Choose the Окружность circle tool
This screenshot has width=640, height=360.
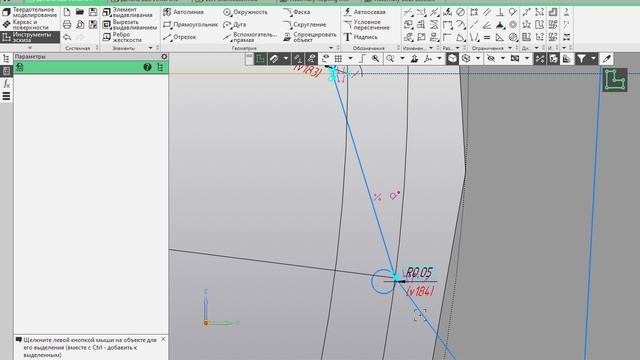245,12
